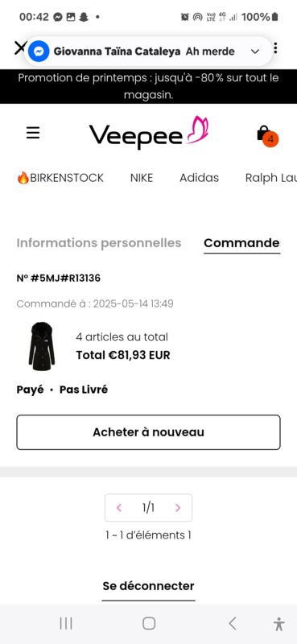Tap the Android home button
This screenshot has width=297, height=644.
(149, 623)
